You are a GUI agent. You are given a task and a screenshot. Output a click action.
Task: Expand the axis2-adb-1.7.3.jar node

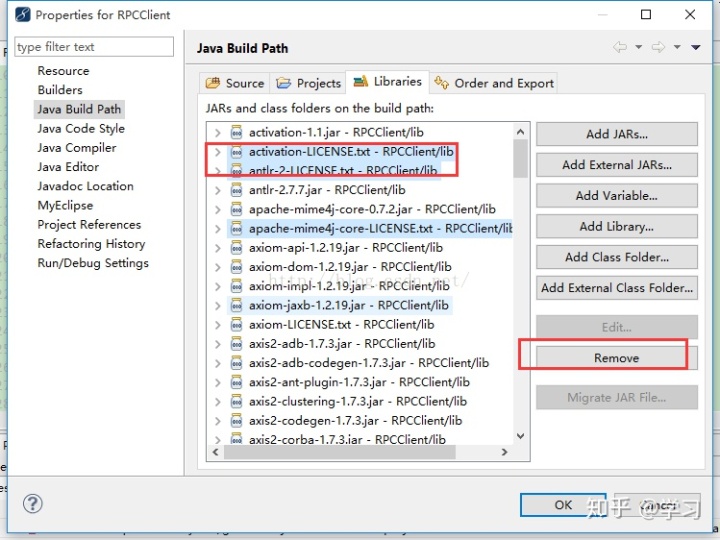(x=218, y=344)
